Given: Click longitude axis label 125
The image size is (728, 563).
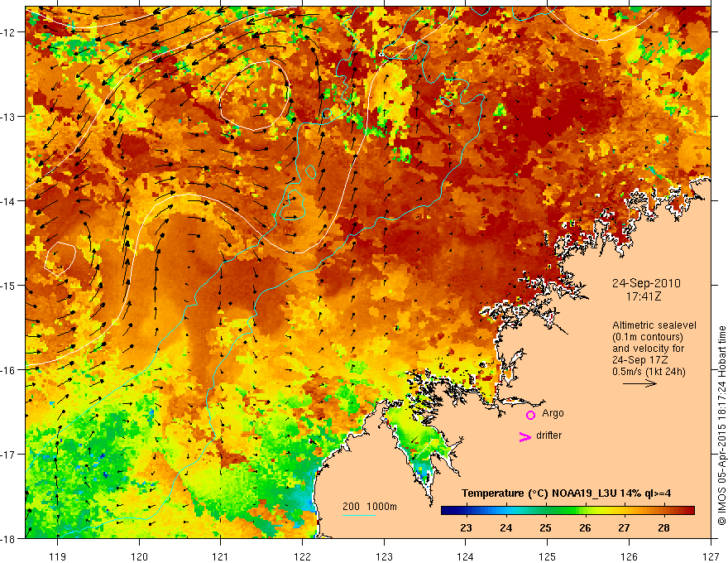Looking at the screenshot, I should click(548, 556).
